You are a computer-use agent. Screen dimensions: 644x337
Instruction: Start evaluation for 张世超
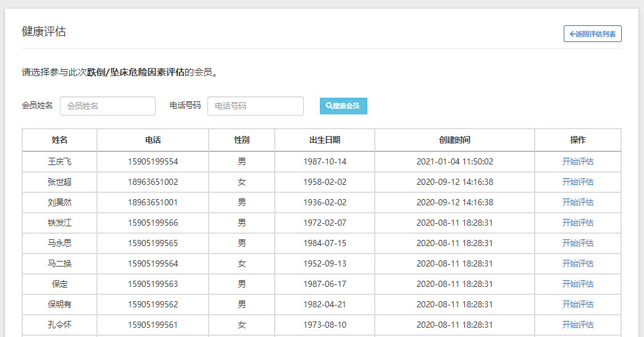(577, 182)
